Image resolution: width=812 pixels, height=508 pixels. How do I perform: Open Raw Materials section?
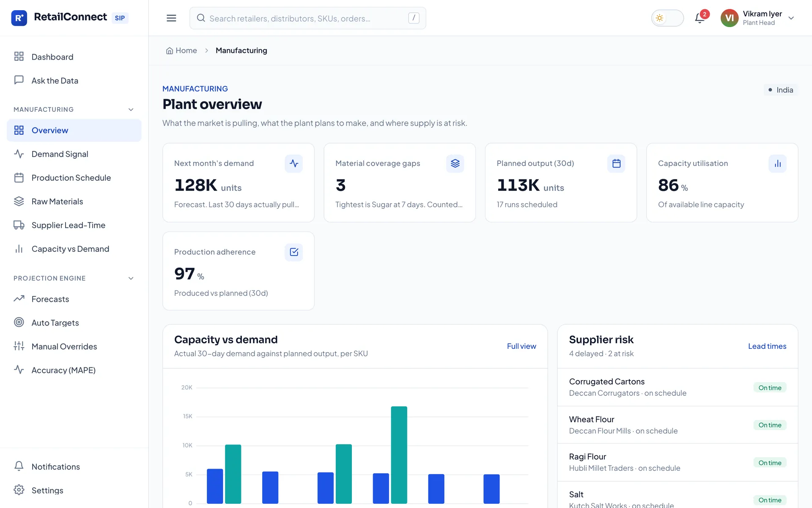pos(74,202)
